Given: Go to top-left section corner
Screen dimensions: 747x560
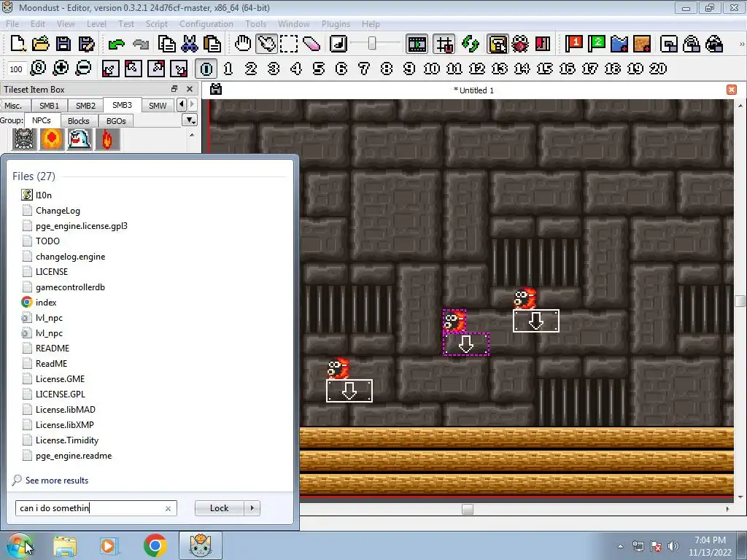Looking at the screenshot, I should coord(133,69).
